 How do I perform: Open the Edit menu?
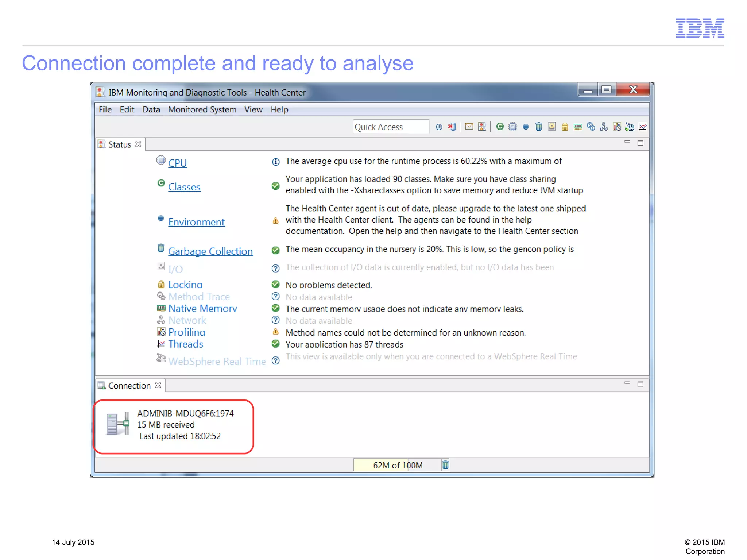tap(127, 109)
